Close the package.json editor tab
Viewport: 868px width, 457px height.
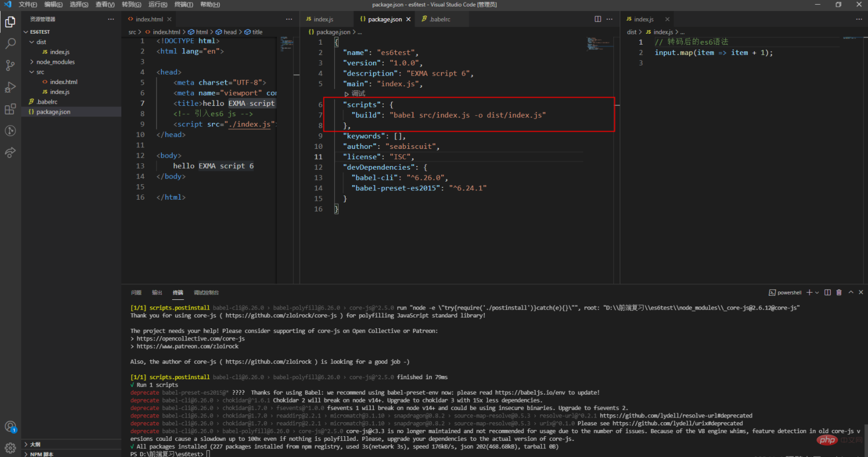409,19
